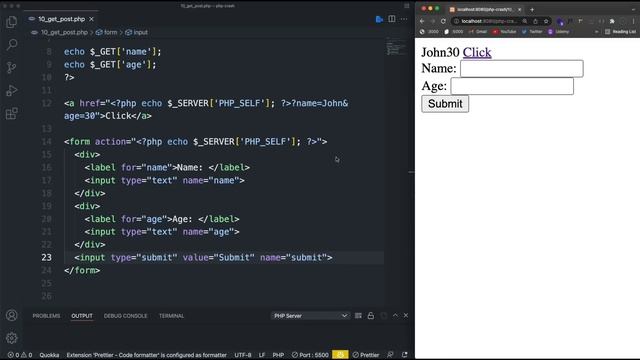640x360 pixels.
Task: Open the Reading List button
Action: tap(620, 31)
